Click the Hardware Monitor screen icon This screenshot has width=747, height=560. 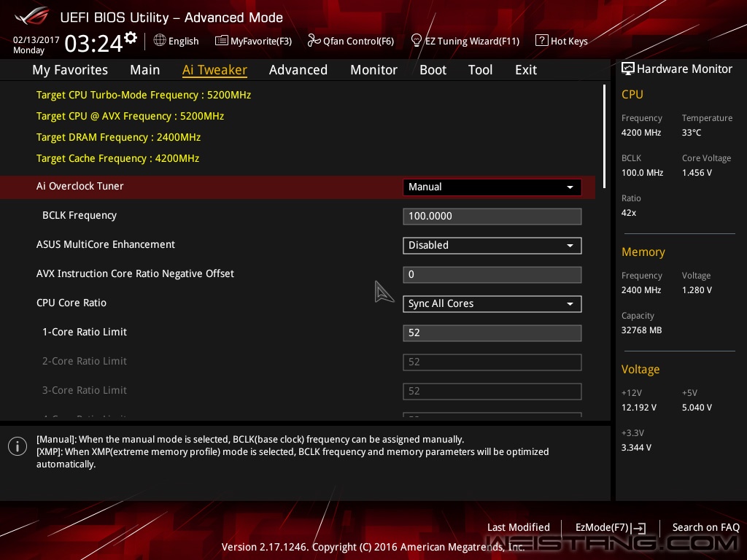pyautogui.click(x=628, y=69)
